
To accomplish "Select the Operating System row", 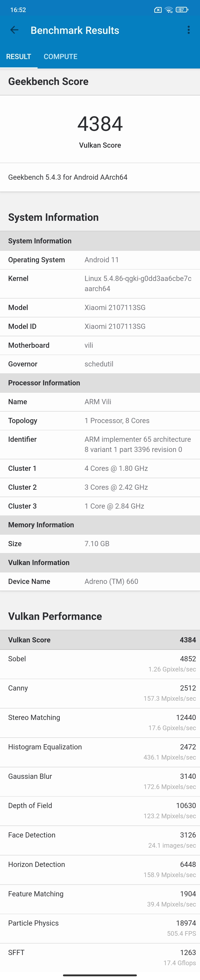I will (100, 260).
